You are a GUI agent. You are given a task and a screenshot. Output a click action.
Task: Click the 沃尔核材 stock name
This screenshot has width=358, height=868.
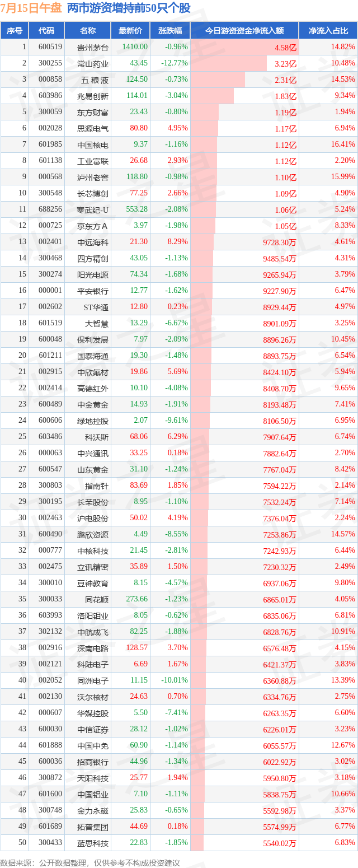pyautogui.click(x=93, y=697)
